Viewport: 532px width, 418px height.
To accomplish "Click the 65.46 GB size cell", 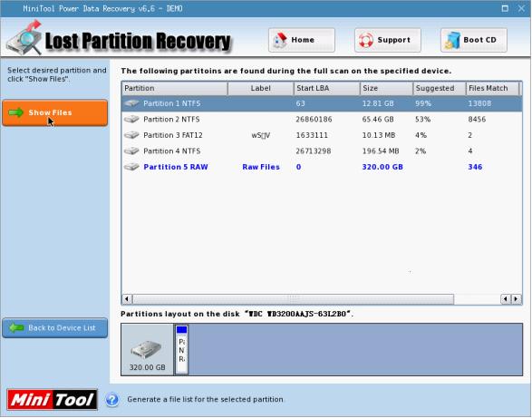I will (378, 119).
